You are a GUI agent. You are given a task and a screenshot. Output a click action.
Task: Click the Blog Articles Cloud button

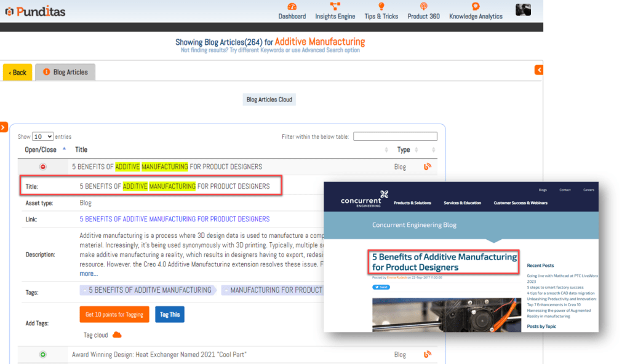[269, 99]
